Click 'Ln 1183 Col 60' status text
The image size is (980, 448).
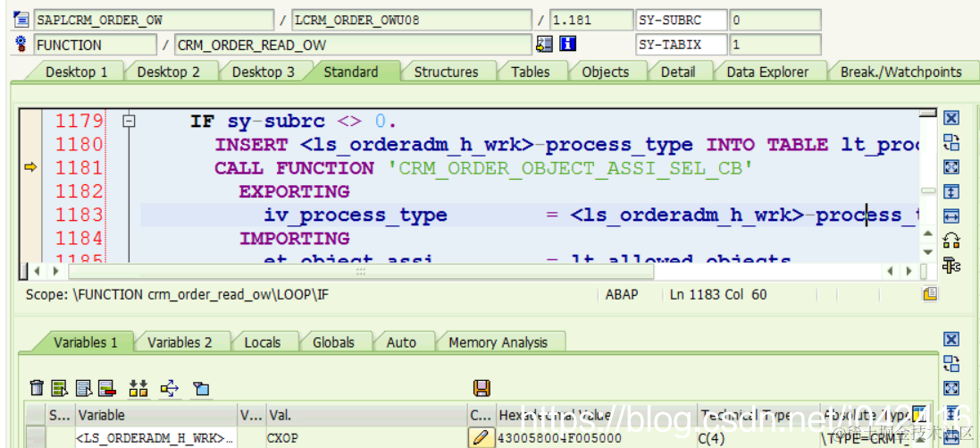pos(718,294)
